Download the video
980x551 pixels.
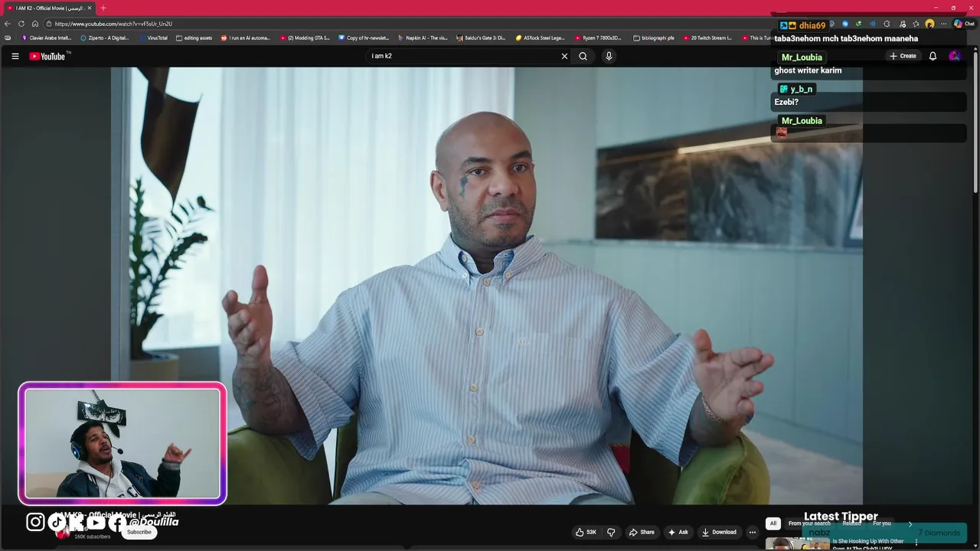click(x=719, y=532)
